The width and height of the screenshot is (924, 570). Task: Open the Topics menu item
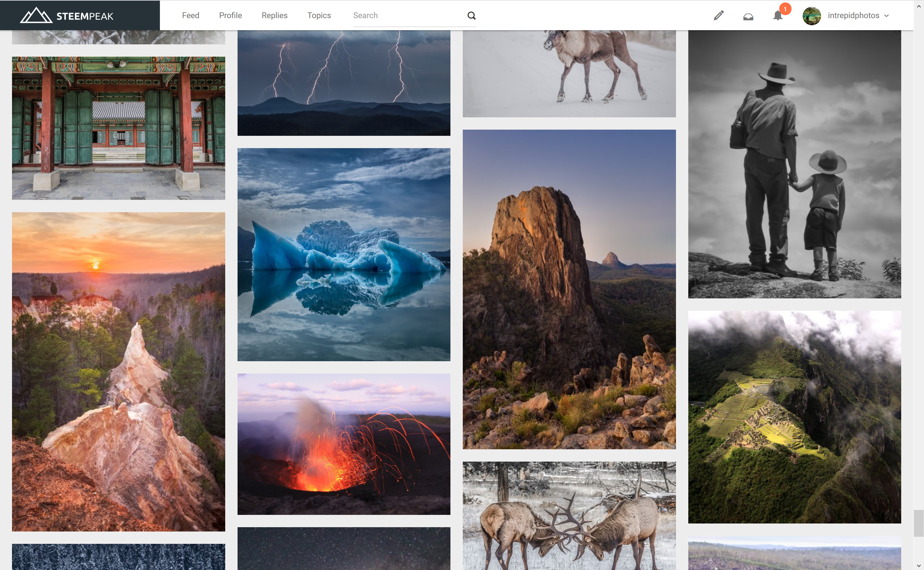pos(319,15)
